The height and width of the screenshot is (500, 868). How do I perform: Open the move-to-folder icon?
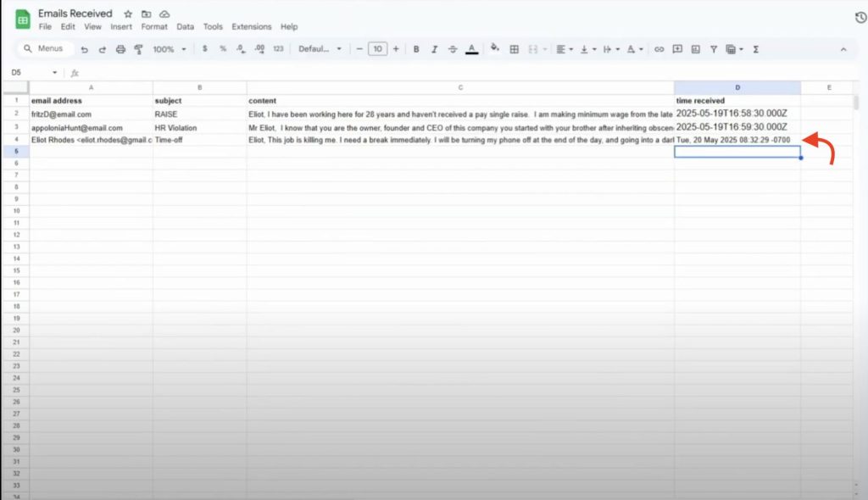[146, 14]
